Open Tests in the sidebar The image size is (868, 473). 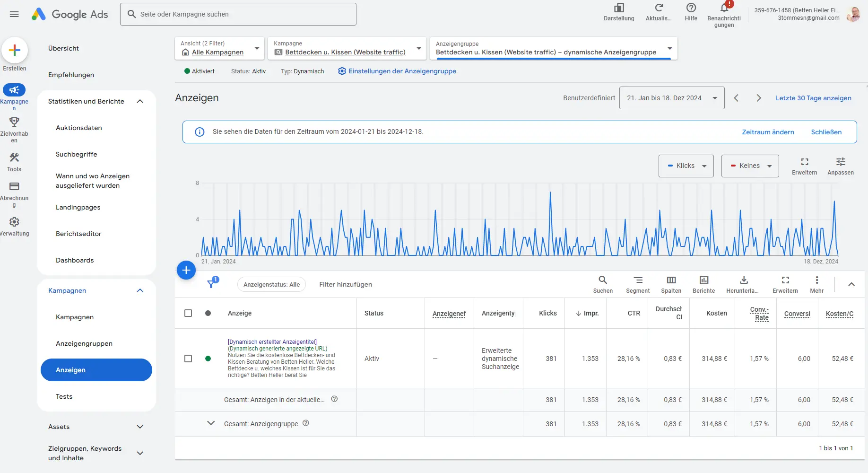(x=64, y=396)
